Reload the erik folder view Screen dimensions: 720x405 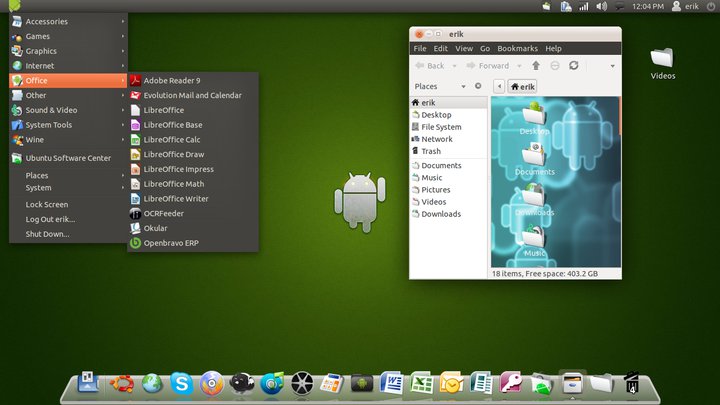coord(574,66)
